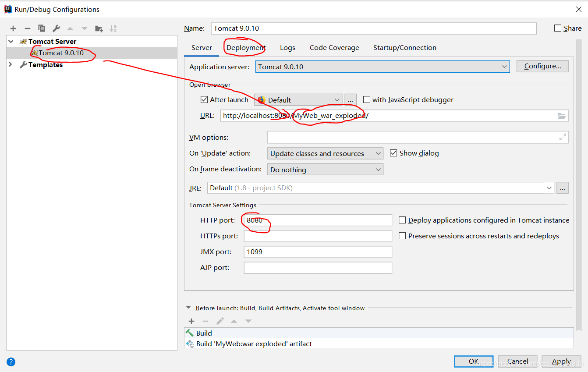Click the Cancel button
The height and width of the screenshot is (372, 588).
tap(518, 361)
